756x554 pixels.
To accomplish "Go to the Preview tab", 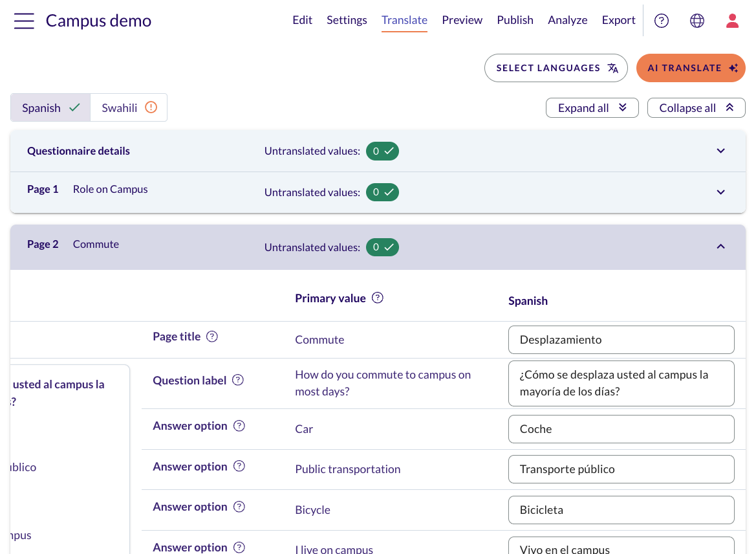I will pos(462,20).
